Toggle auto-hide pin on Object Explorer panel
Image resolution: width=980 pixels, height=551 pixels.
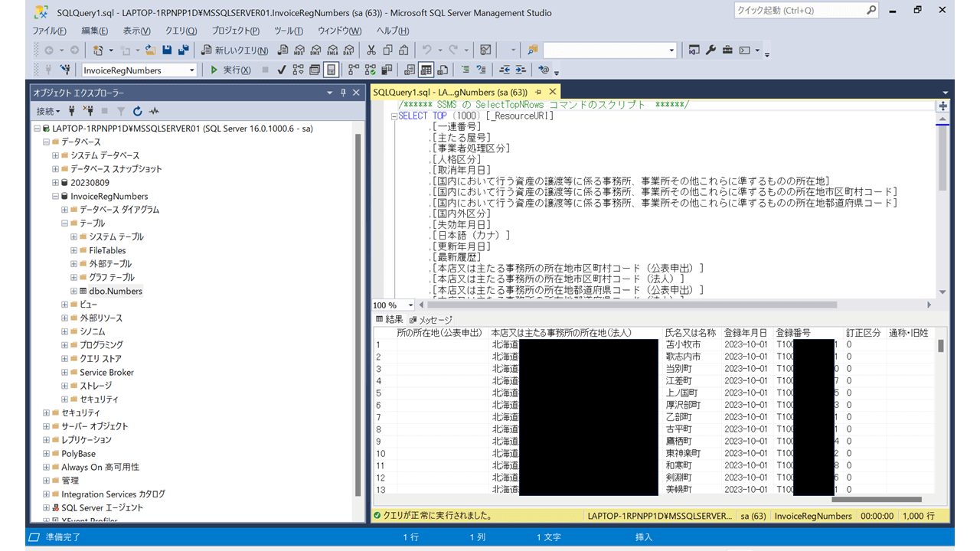pos(342,93)
